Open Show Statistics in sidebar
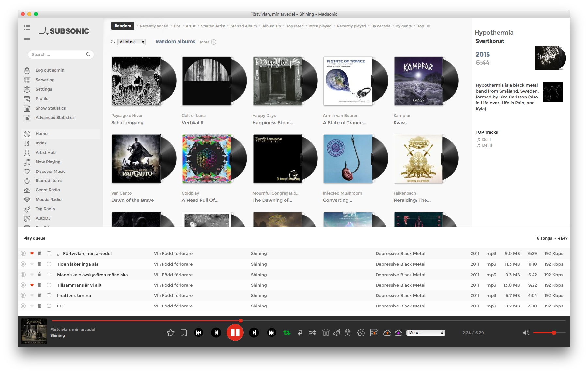 pos(51,108)
